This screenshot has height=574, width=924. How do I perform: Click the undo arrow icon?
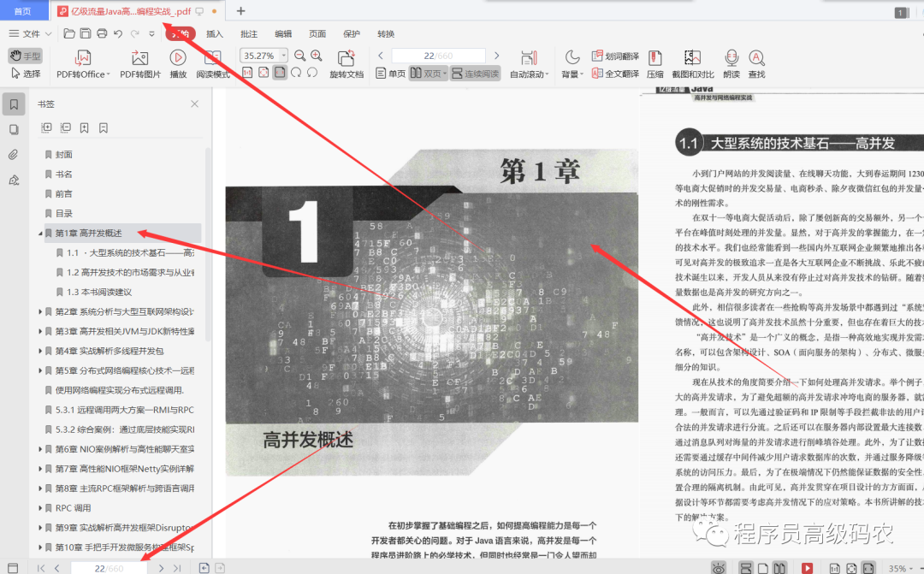click(118, 33)
